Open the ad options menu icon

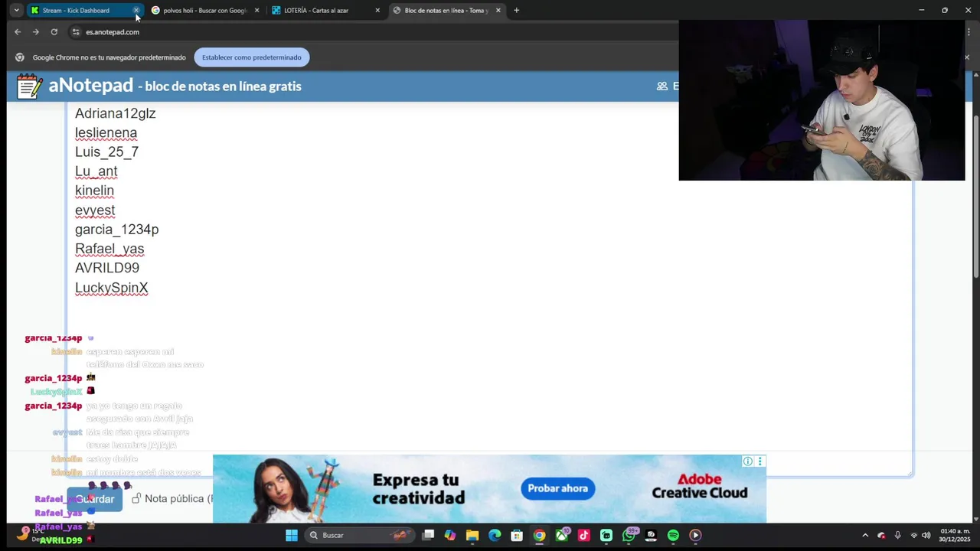(759, 461)
